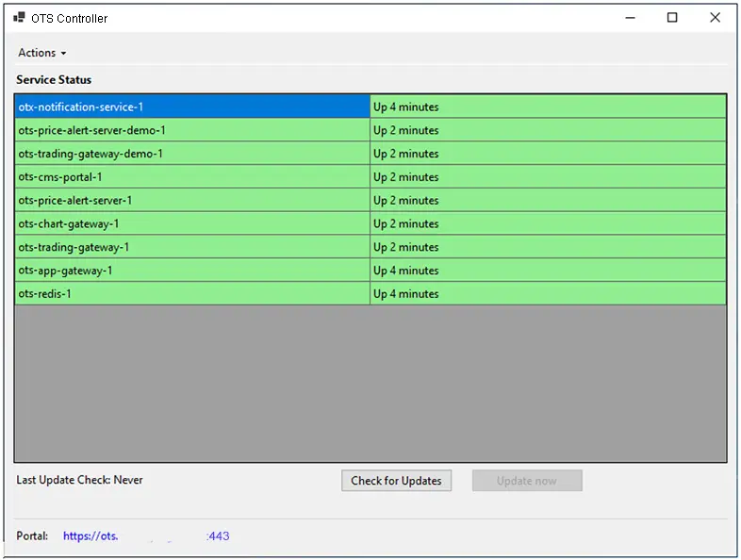Select the ots-chart-gateway-1 row
The height and width of the screenshot is (560, 741).
[x=69, y=224]
